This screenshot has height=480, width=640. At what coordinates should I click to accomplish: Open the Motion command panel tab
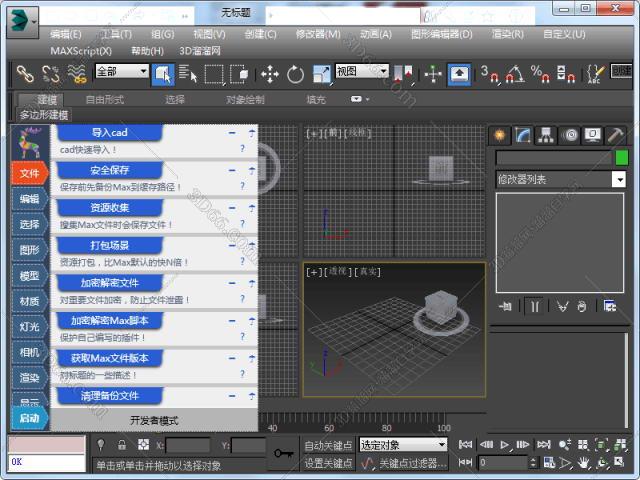[x=569, y=135]
